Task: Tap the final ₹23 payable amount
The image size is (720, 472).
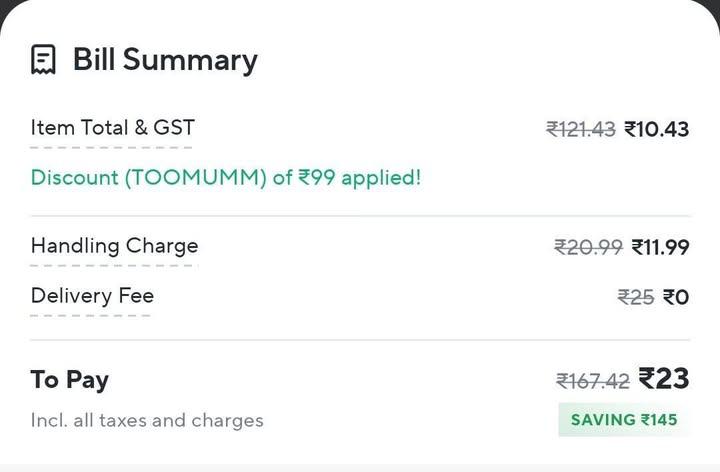Action: (664, 379)
